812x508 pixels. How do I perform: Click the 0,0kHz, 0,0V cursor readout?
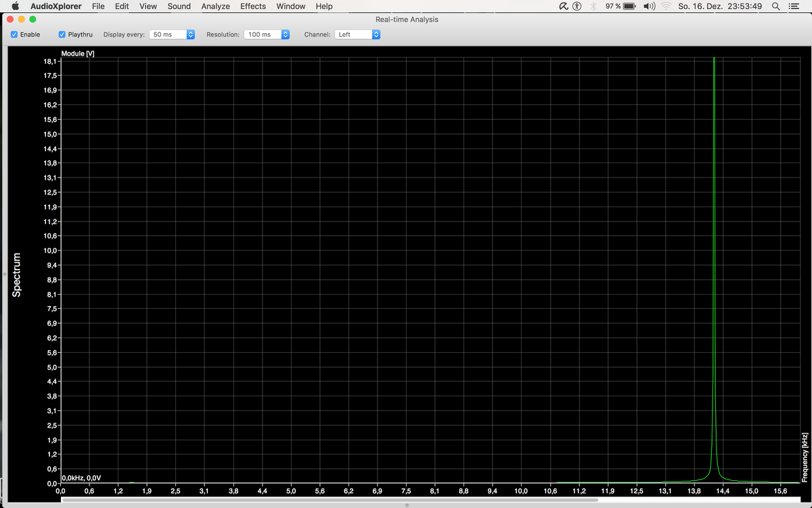pyautogui.click(x=81, y=478)
